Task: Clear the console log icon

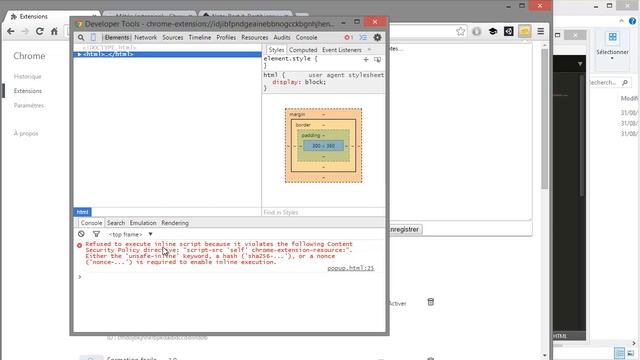Action: pos(81,234)
